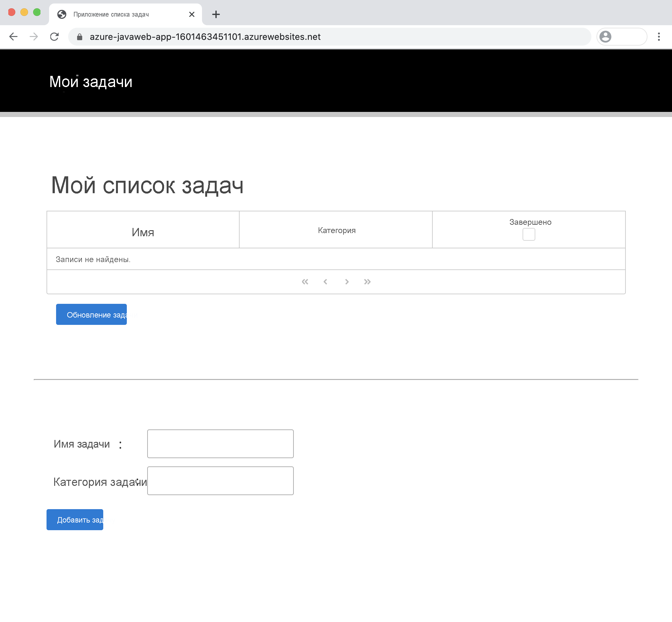Image resolution: width=672 pixels, height=622 pixels.
Task: Go to previous page in paginator
Action: tap(325, 282)
